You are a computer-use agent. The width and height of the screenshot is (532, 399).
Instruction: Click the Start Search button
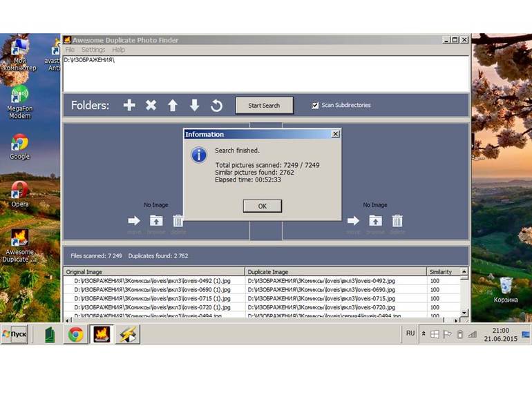point(264,106)
